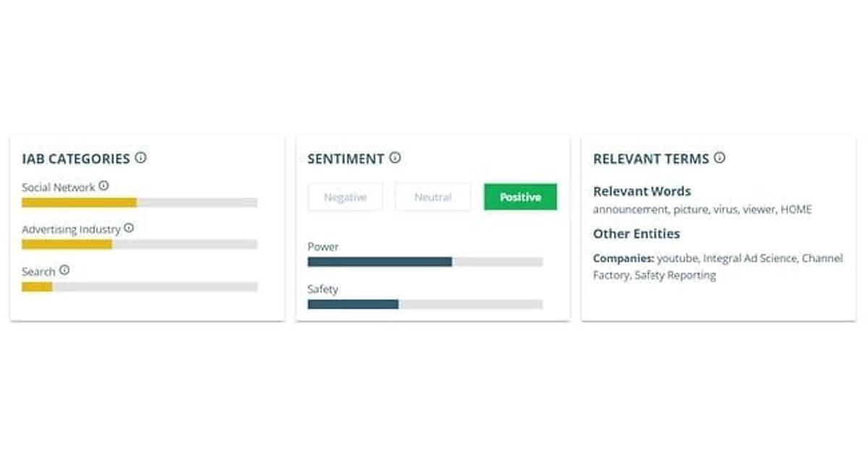Click the info icon next to Search
The height and width of the screenshot is (456, 868).
click(x=64, y=270)
